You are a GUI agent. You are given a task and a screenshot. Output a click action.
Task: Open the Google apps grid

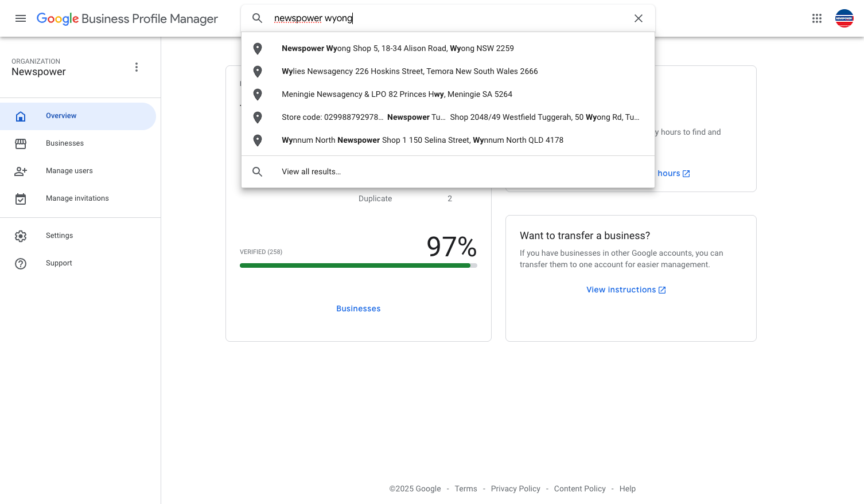[x=817, y=18]
